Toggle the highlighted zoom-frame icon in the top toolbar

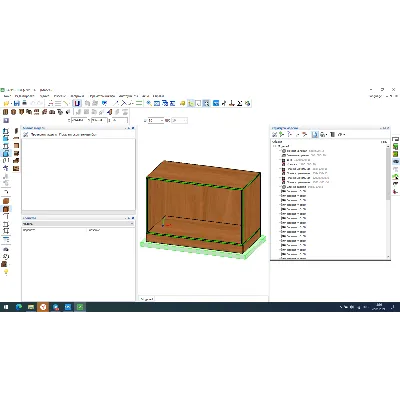[206, 103]
